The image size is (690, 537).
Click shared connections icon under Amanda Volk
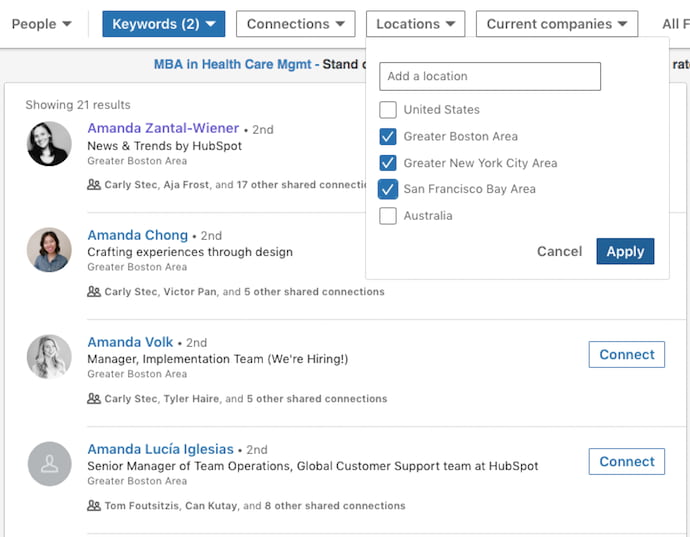pos(94,399)
